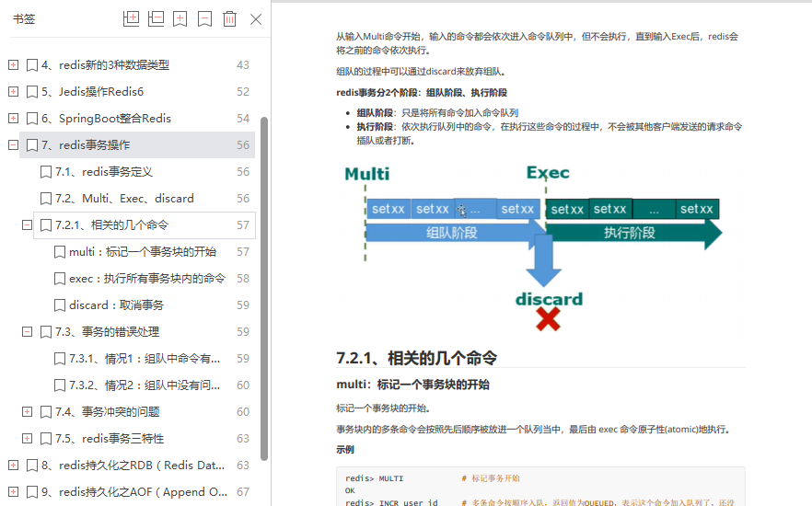Open bookmark 5、Jedis操作Redis6
The height and width of the screenshot is (506, 812).
pyautogui.click(x=92, y=92)
